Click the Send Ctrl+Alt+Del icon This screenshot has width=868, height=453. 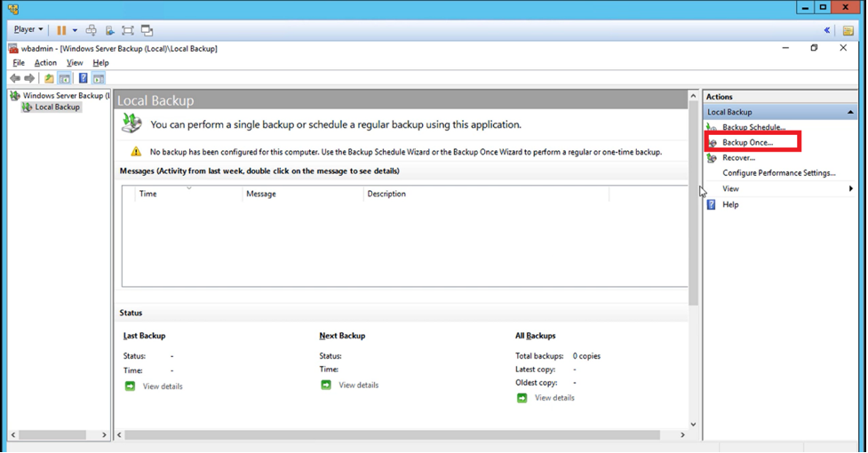click(91, 29)
